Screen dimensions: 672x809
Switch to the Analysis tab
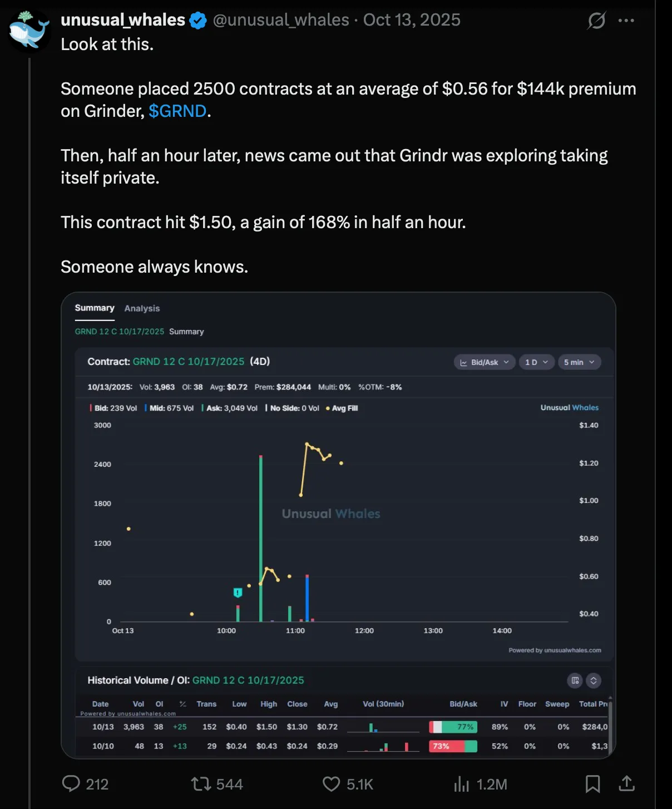(x=142, y=308)
